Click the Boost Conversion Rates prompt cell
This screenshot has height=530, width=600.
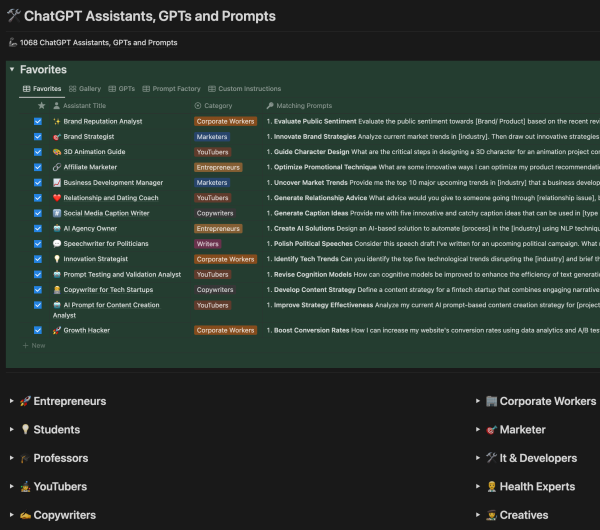tap(433, 330)
